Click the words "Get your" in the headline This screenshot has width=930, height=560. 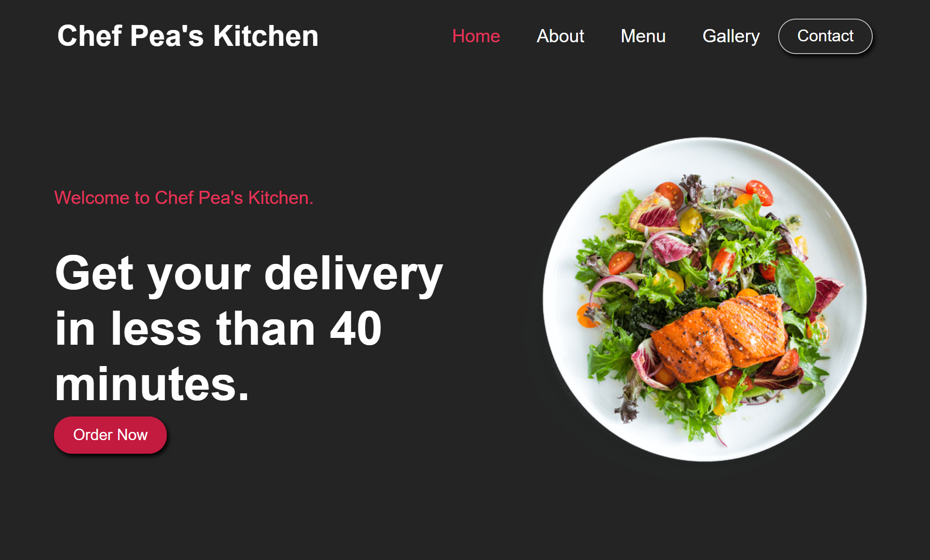pyautogui.click(x=153, y=274)
